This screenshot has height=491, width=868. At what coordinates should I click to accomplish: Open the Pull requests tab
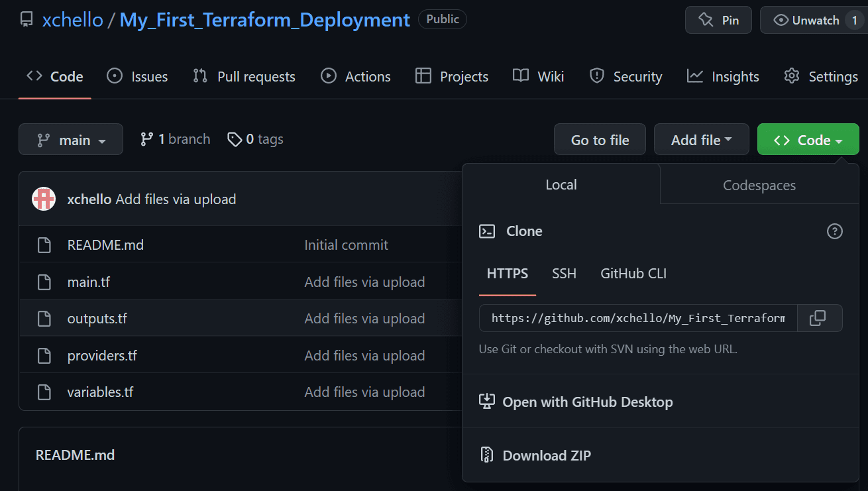[244, 76]
